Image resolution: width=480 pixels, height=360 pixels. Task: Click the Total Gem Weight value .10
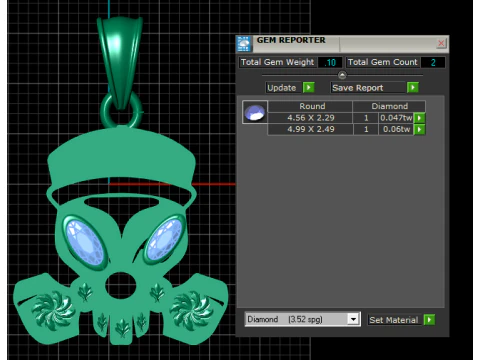[x=330, y=62]
